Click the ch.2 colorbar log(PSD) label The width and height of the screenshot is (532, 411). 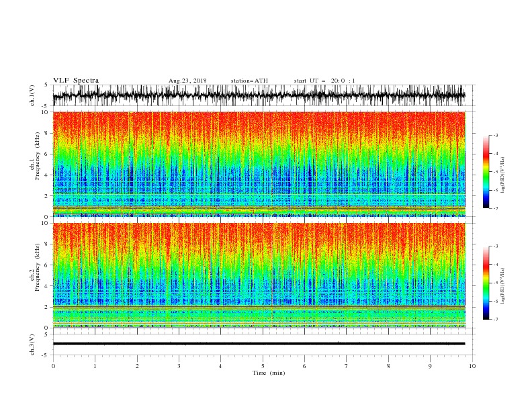click(x=503, y=286)
